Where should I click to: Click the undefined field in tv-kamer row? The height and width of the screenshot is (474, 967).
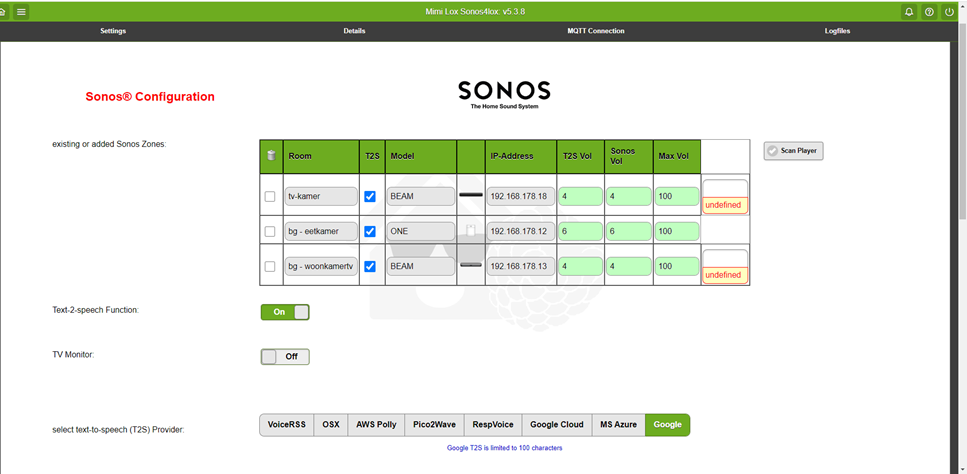725,205
